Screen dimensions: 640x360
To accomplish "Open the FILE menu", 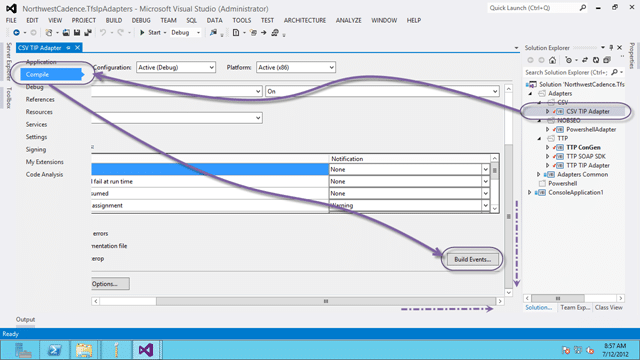I will [11, 20].
